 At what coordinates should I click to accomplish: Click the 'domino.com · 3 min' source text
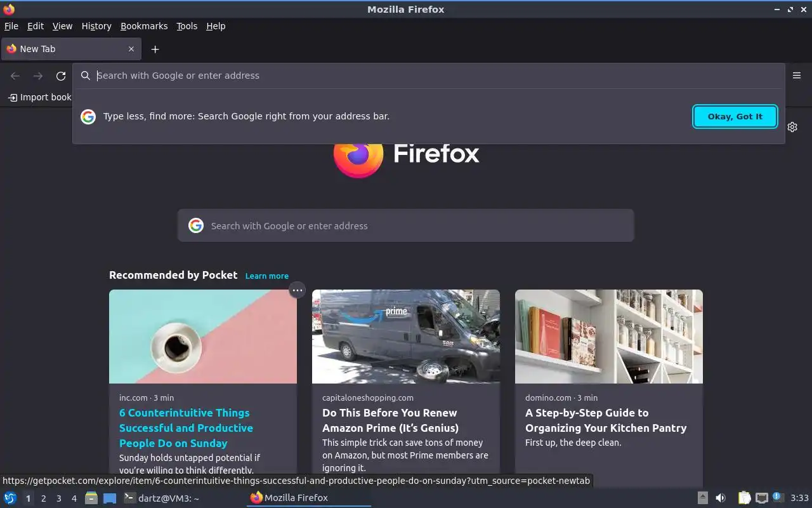pyautogui.click(x=561, y=398)
